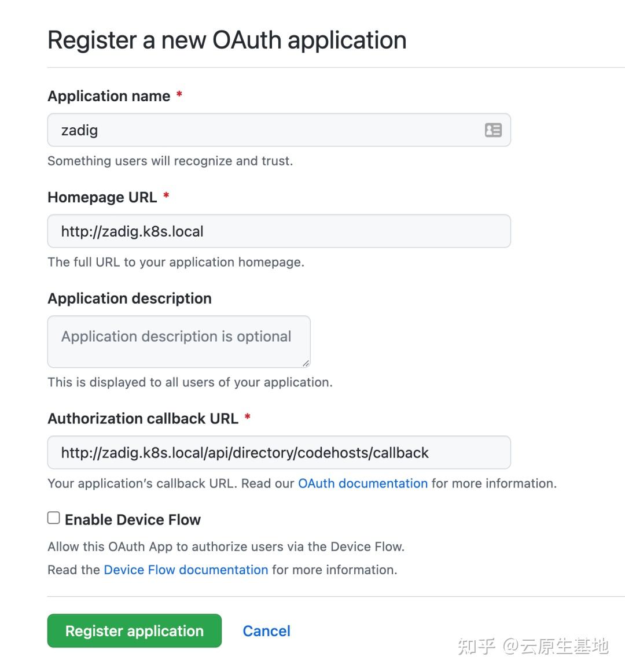Click the "Something users will recognize" hint text
625x672 pixels.
[170, 161]
